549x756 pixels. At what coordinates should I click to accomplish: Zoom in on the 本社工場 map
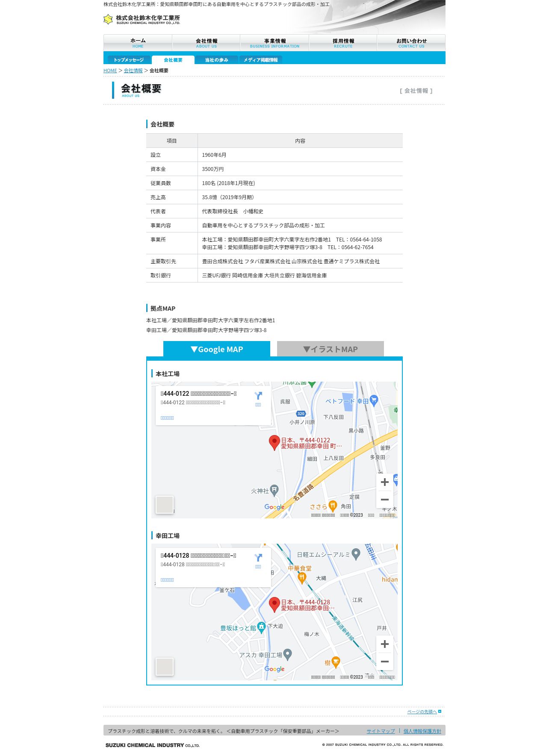tap(385, 482)
